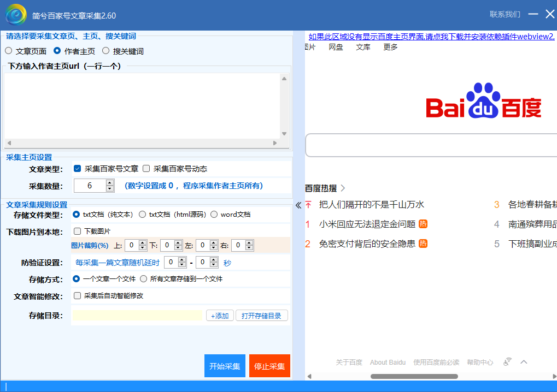Open the 关于百度 footer link
Screen dimensions: 557x392
point(349,362)
